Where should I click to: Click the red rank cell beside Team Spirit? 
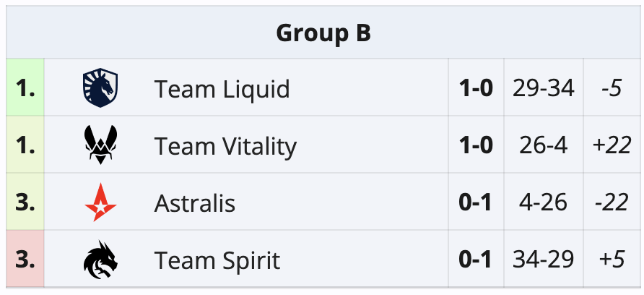(25, 260)
